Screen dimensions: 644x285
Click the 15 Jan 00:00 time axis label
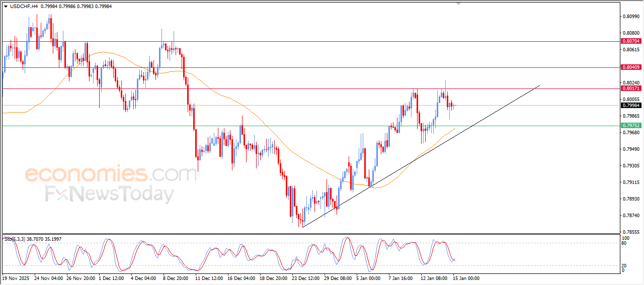(465, 277)
